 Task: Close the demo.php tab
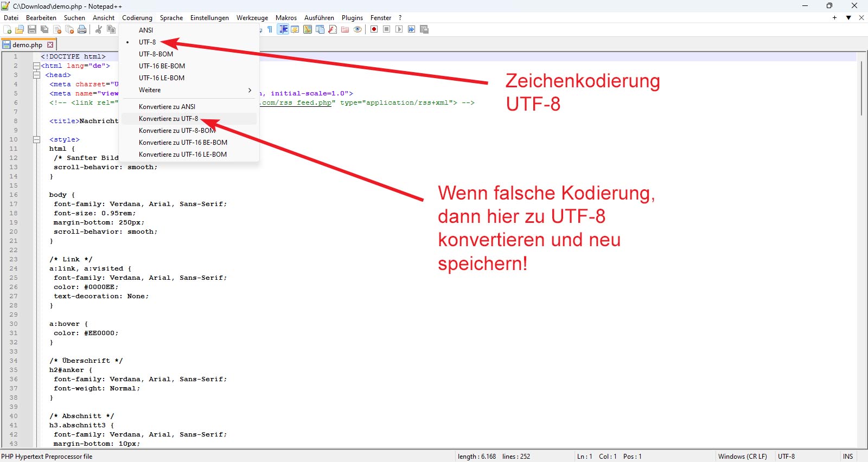pyautogui.click(x=50, y=45)
